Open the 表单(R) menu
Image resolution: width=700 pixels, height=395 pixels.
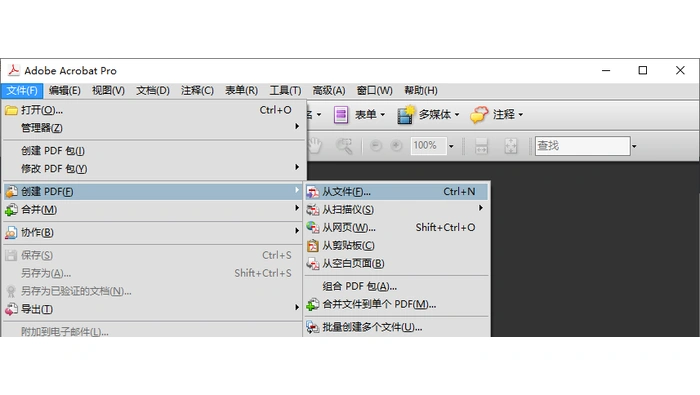coord(242,91)
